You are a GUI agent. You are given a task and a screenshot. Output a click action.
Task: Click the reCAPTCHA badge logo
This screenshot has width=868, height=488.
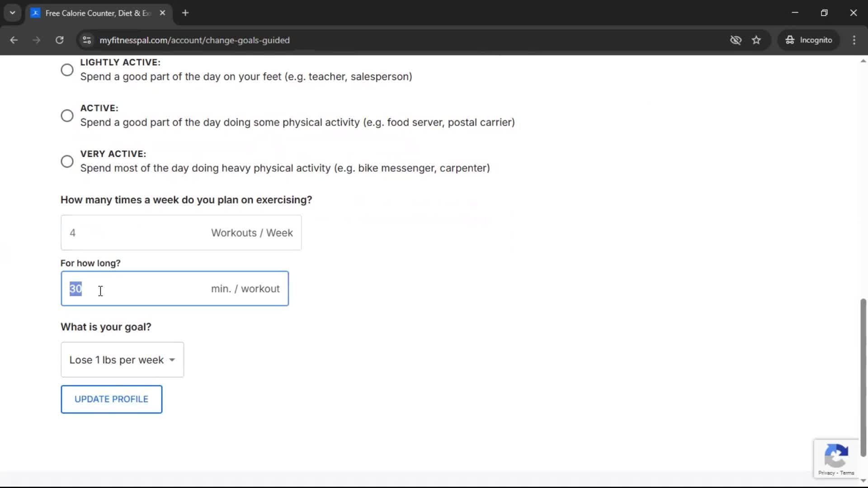coord(836,455)
